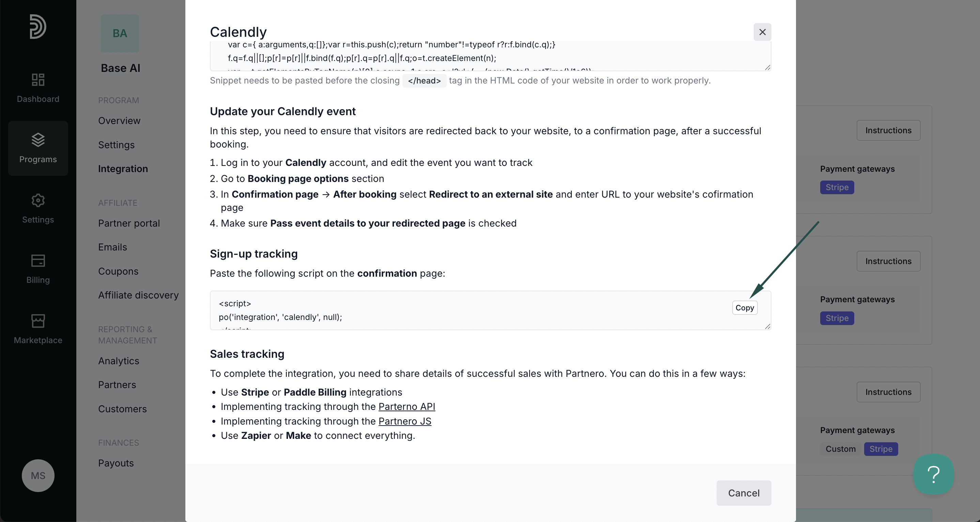Open the Billing card icon
This screenshot has width=980, height=522.
tap(38, 261)
